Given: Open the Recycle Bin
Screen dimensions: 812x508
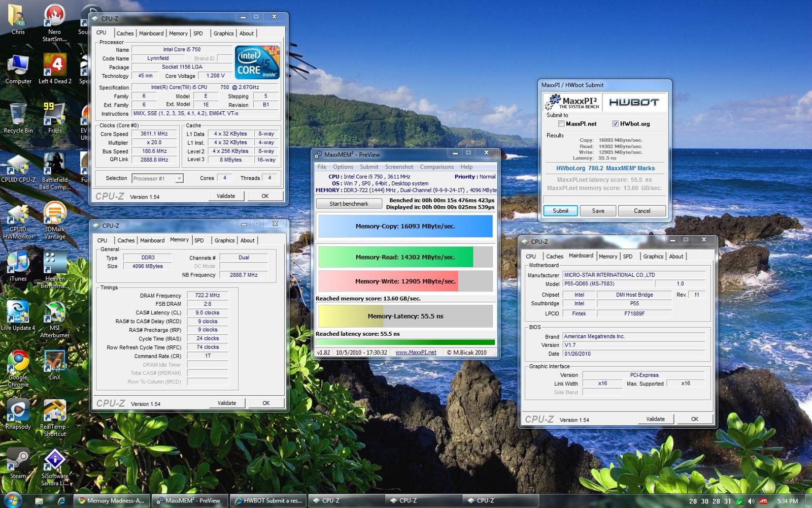Looking at the screenshot, I should tap(18, 118).
